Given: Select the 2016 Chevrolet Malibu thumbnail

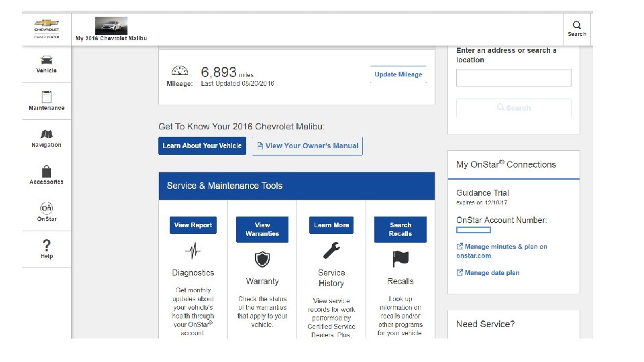Looking at the screenshot, I should coord(111,25).
